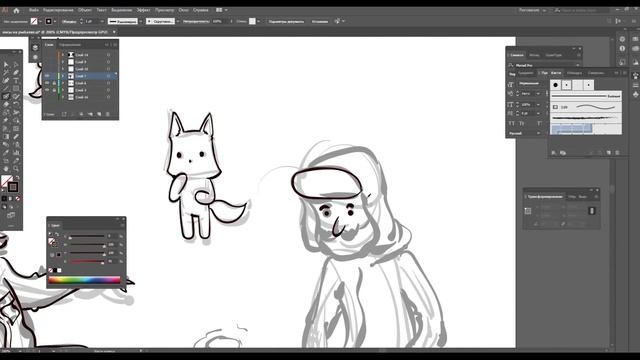640x360 pixels.
Task: Select the Rectangle tool
Action: pyautogui.click(x=16, y=89)
